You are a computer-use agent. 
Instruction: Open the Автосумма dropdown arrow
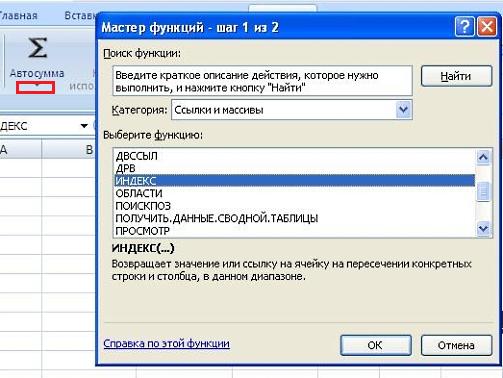click(36, 87)
